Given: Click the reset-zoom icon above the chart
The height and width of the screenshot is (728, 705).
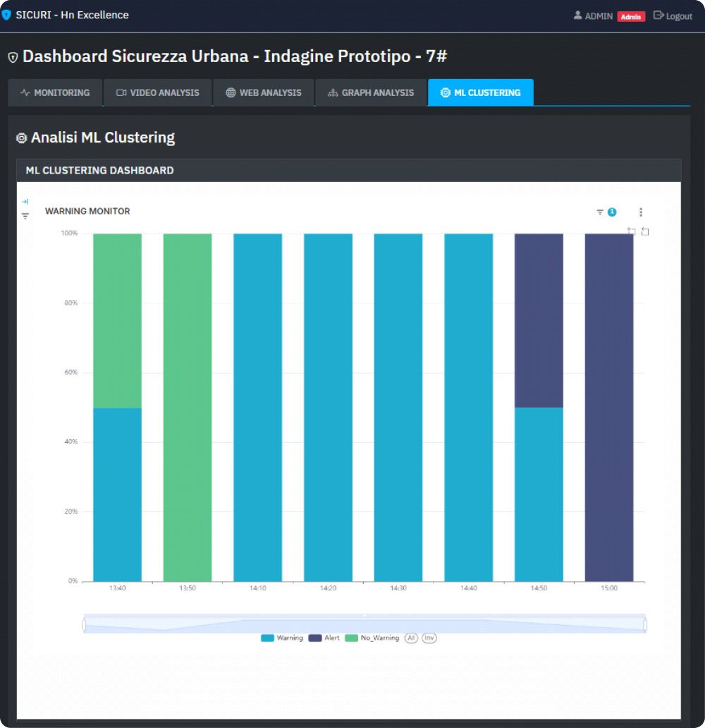Looking at the screenshot, I should pyautogui.click(x=645, y=231).
